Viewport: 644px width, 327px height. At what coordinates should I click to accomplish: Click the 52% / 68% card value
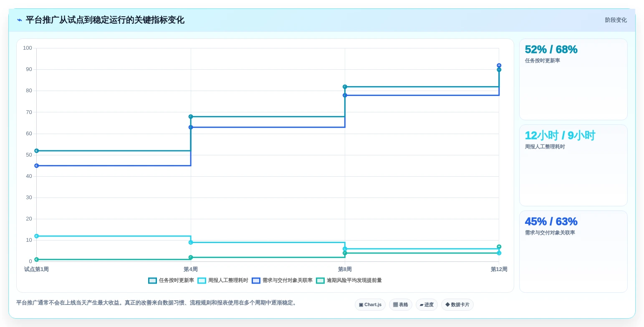(x=551, y=50)
